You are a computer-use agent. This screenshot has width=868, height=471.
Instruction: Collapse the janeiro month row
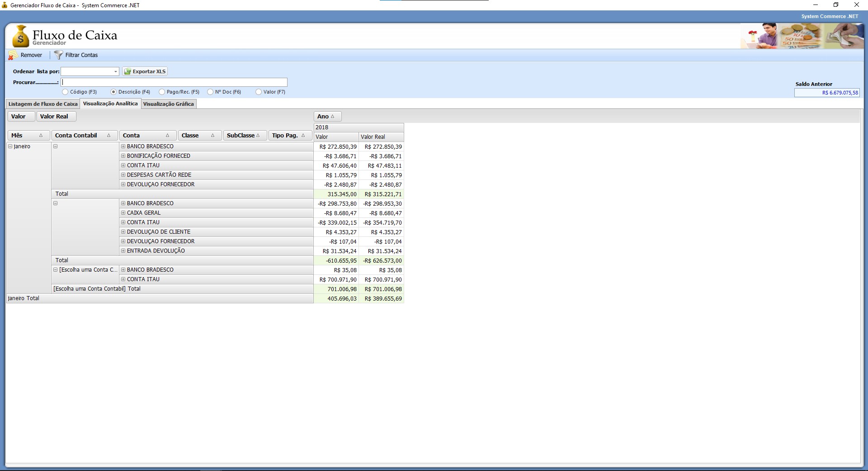pyautogui.click(x=10, y=146)
